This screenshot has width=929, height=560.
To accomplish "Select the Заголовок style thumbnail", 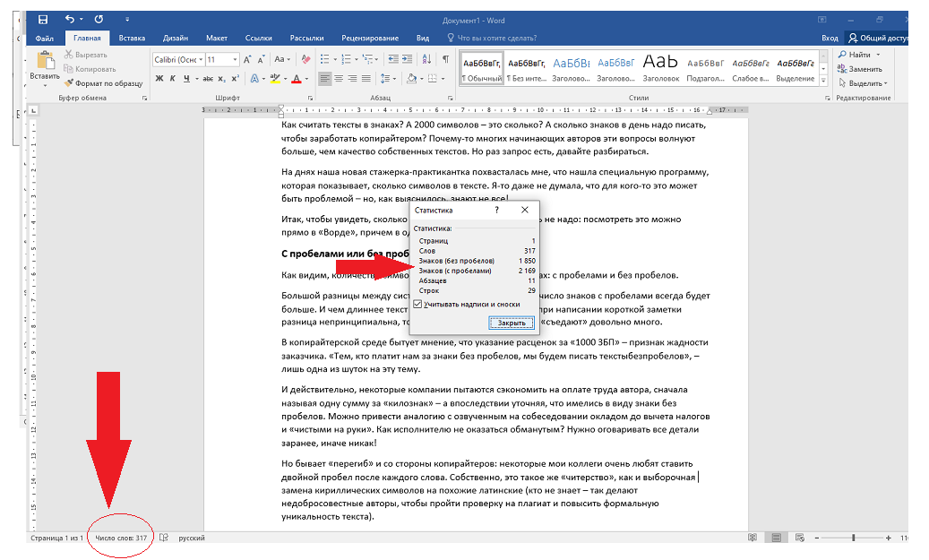I will pyautogui.click(x=660, y=68).
